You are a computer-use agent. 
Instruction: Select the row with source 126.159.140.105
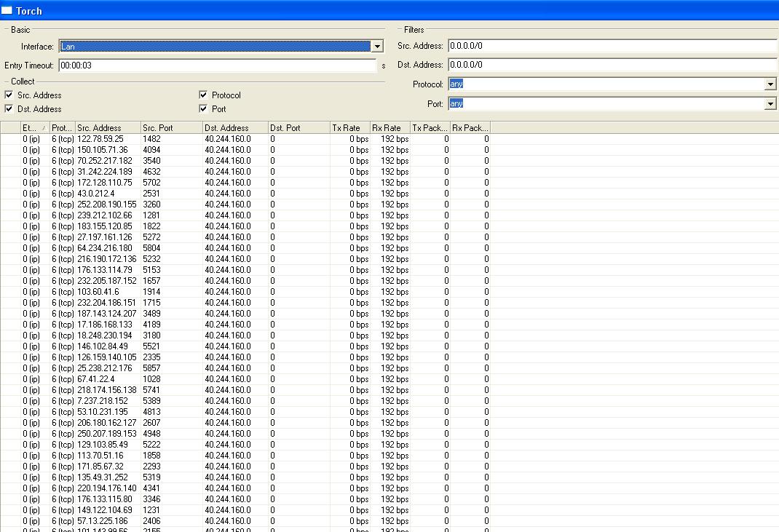tap(245, 357)
